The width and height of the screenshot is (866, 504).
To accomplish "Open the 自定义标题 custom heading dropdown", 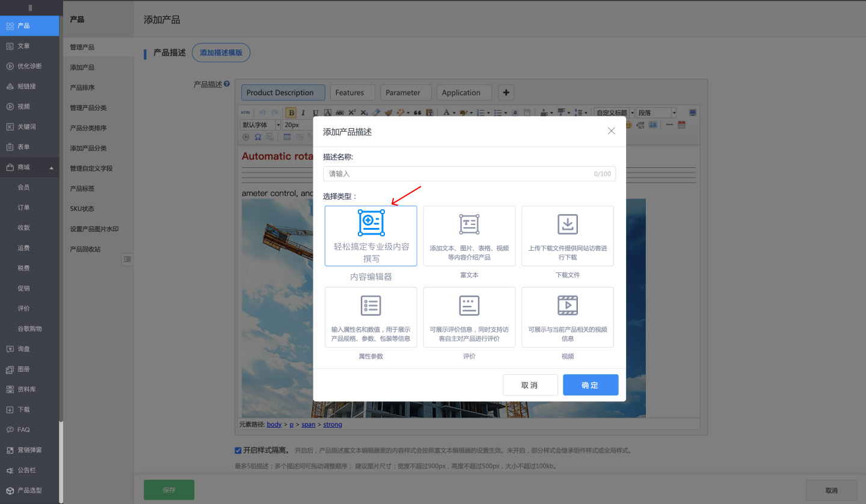I will click(614, 112).
